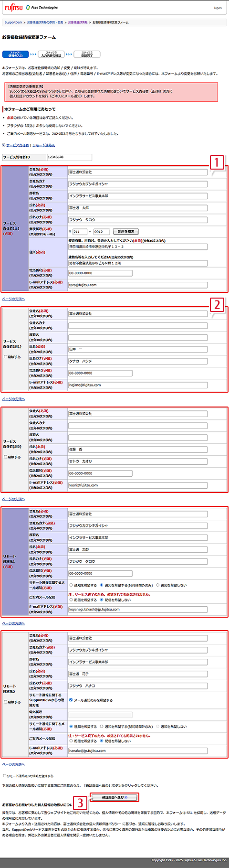
Task: Select 配信を希望しない radio in リモート連絡先2
Action: pyautogui.click(x=102, y=741)
